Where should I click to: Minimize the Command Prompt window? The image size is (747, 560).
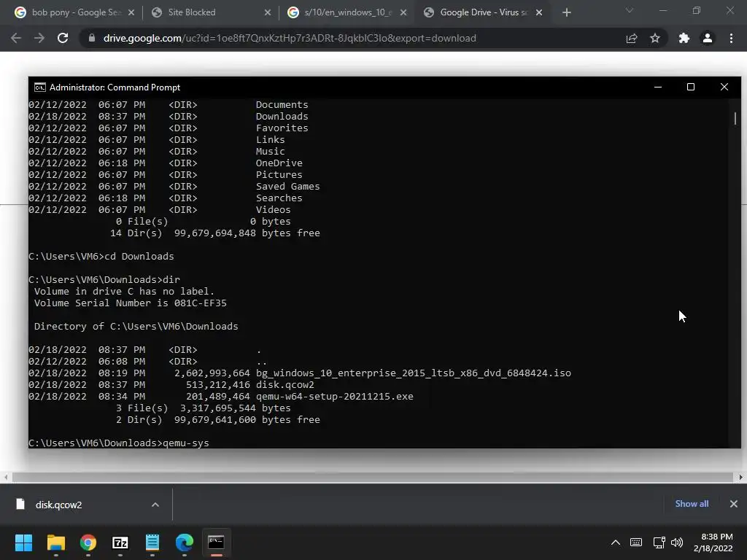click(658, 87)
